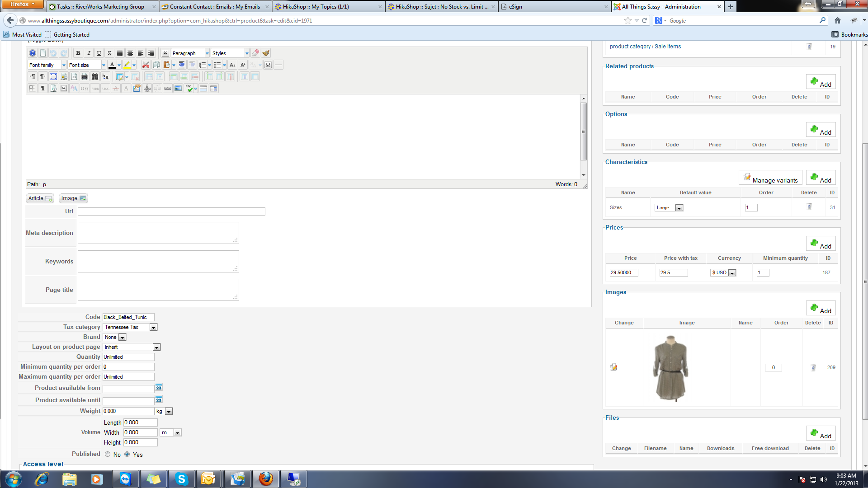The image size is (868, 488).
Task: Click the cut (scissors) icon
Action: pos(146,65)
